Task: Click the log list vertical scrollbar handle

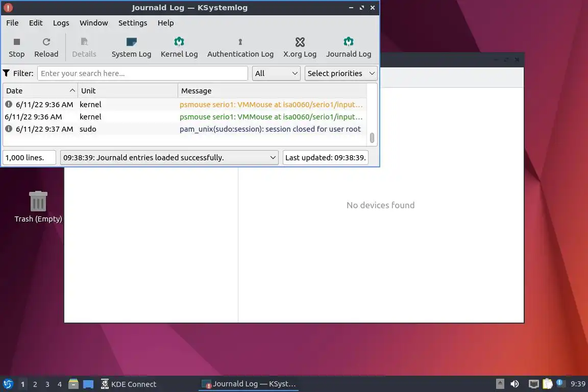Action: [x=372, y=138]
